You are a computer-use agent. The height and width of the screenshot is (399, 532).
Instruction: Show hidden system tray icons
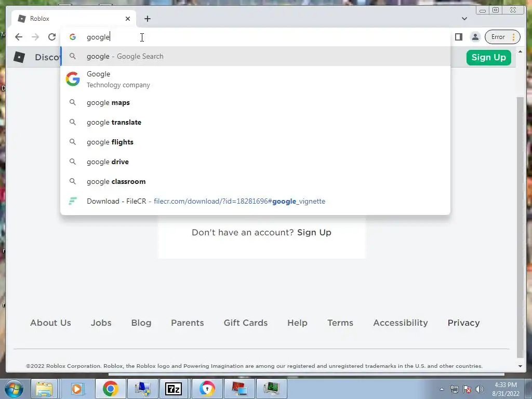click(442, 389)
